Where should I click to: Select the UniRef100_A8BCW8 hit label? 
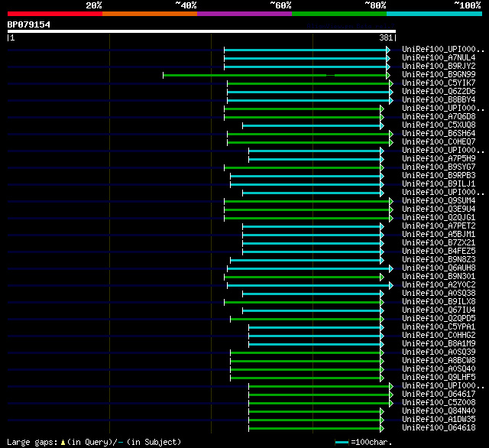click(439, 361)
